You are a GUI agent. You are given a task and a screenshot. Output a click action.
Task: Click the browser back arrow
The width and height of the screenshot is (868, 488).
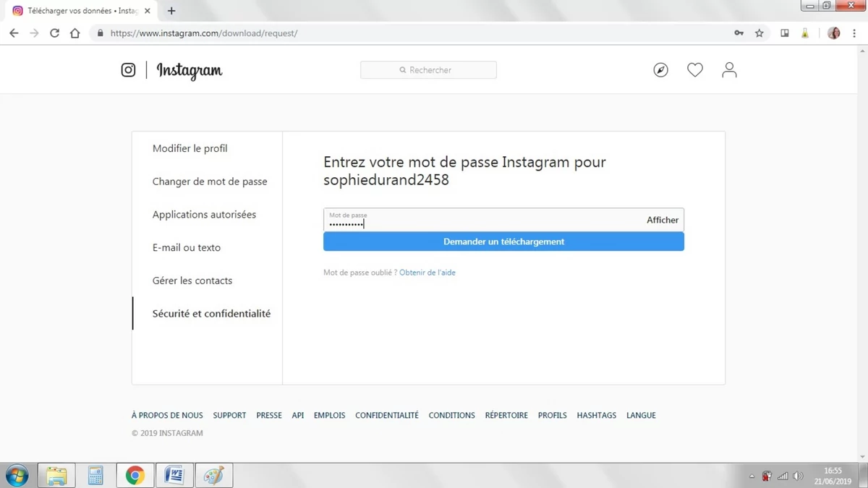coord(14,33)
